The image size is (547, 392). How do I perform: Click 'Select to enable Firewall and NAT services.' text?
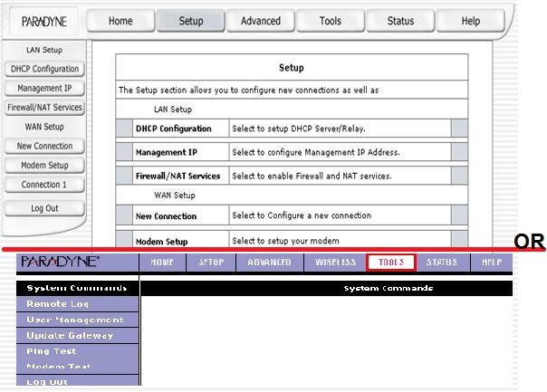coord(312,177)
